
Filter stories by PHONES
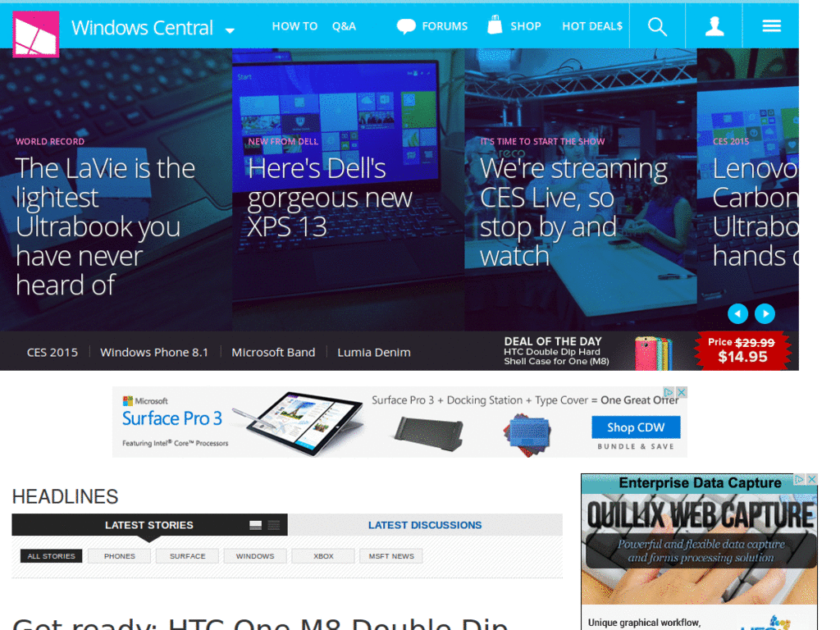click(x=120, y=556)
